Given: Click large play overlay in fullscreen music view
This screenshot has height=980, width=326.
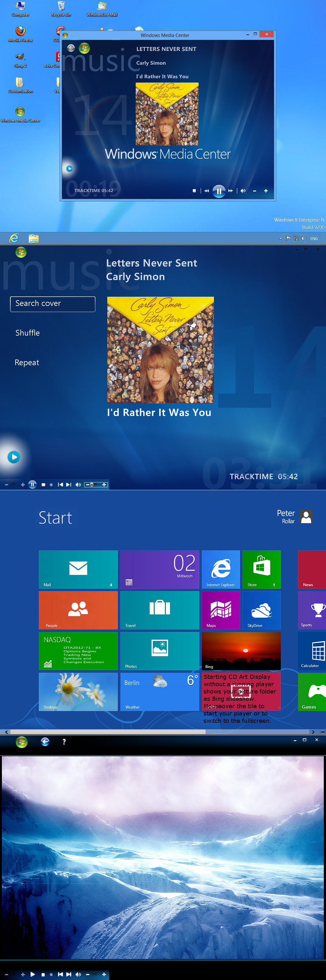Looking at the screenshot, I should (x=14, y=457).
